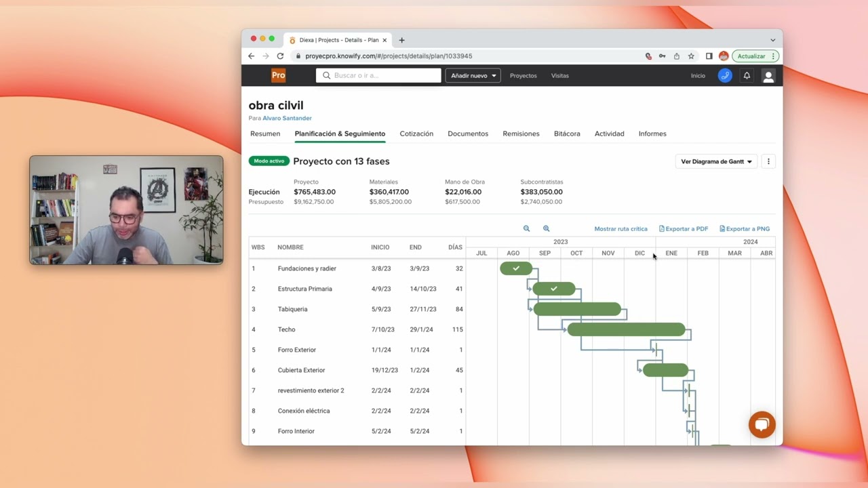Select the Techo Gantt bar
The height and width of the screenshot is (488, 868).
[627, 329]
